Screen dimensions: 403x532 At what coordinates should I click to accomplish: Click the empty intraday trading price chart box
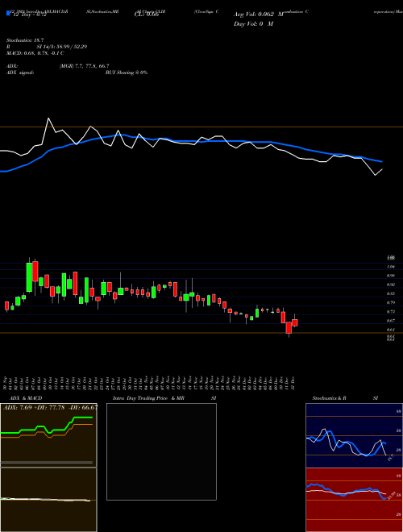(x=161, y=451)
